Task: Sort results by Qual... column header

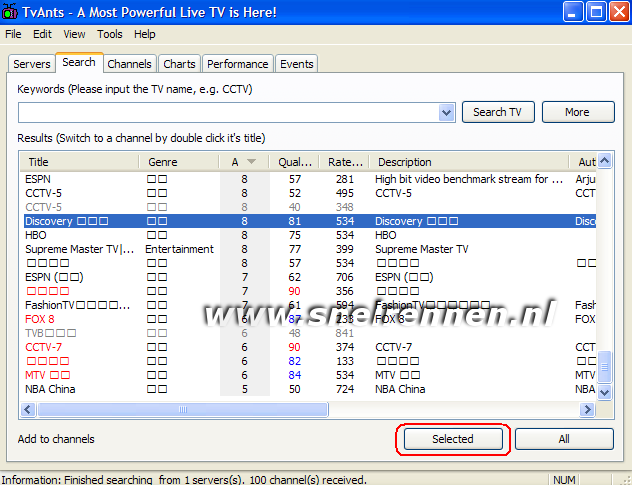Action: [295, 162]
